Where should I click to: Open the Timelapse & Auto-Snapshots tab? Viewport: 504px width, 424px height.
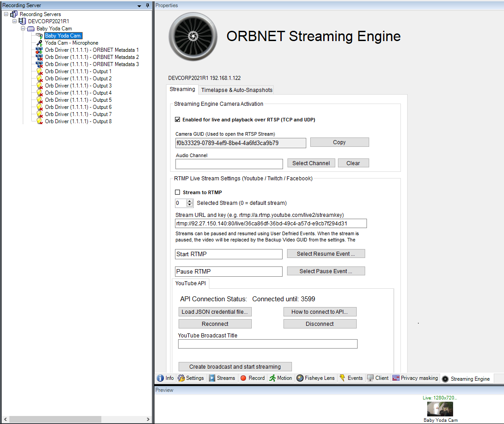point(237,90)
